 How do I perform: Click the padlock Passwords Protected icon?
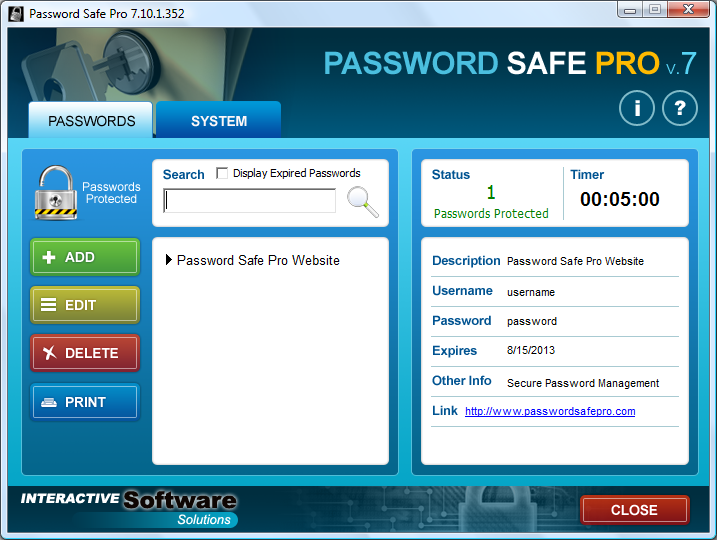pos(56,192)
